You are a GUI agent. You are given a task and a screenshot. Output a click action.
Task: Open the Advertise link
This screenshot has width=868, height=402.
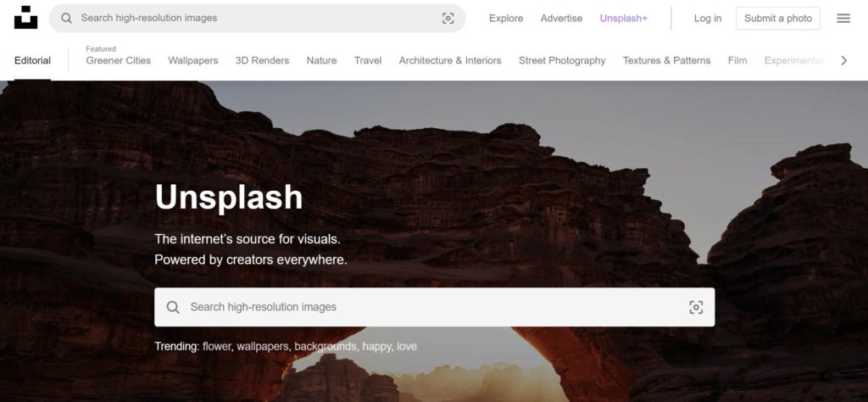561,19
